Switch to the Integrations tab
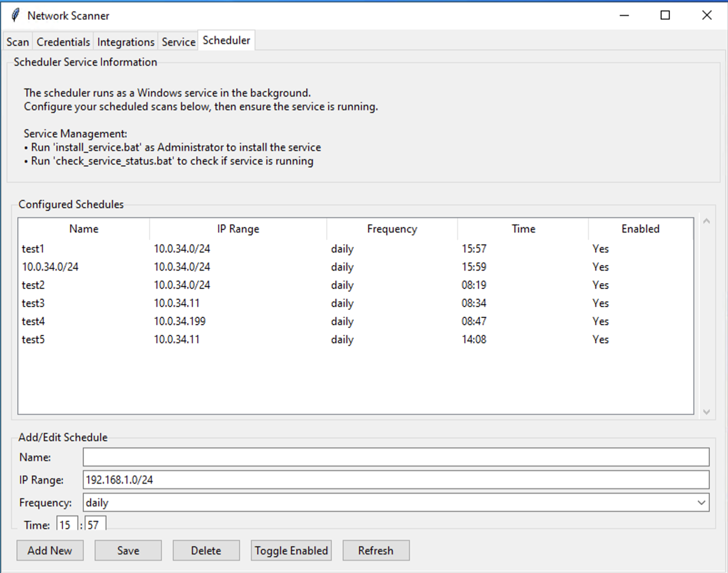Image resolution: width=728 pixels, height=573 pixels. (125, 41)
